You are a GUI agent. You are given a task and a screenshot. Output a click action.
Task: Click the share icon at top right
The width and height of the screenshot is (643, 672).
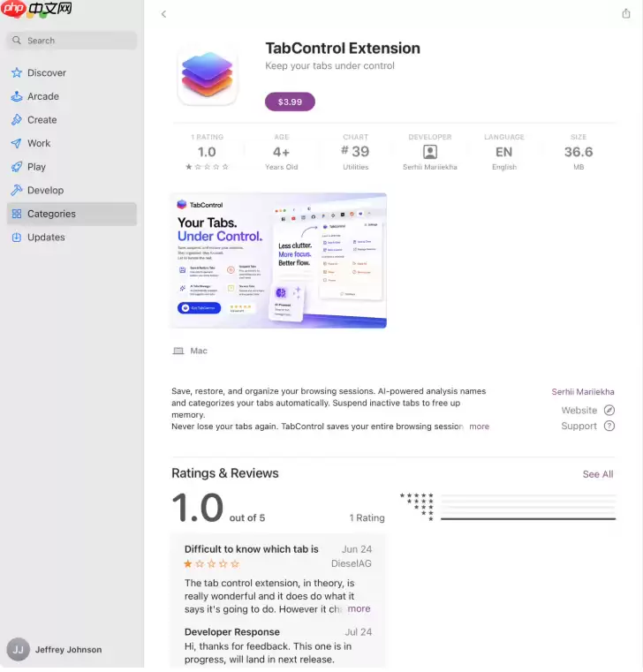click(x=626, y=13)
